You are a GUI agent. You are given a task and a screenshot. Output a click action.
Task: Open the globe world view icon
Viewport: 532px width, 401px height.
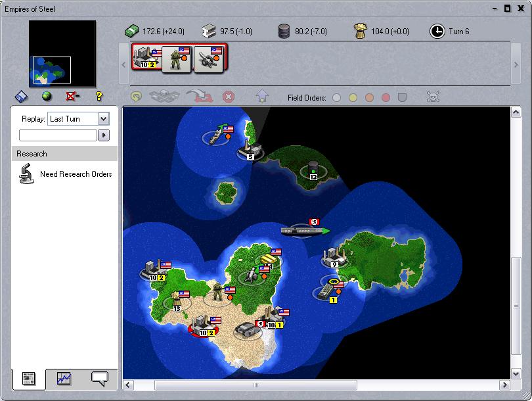[x=47, y=96]
